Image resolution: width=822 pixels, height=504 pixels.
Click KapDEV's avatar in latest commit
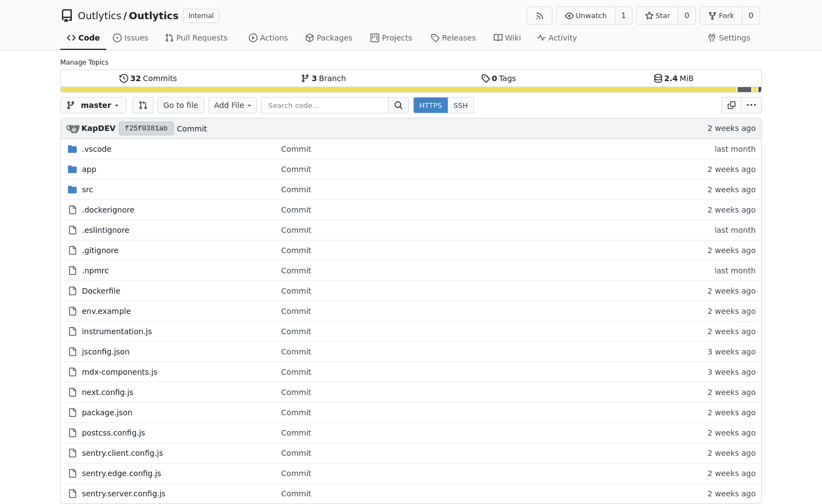(73, 129)
